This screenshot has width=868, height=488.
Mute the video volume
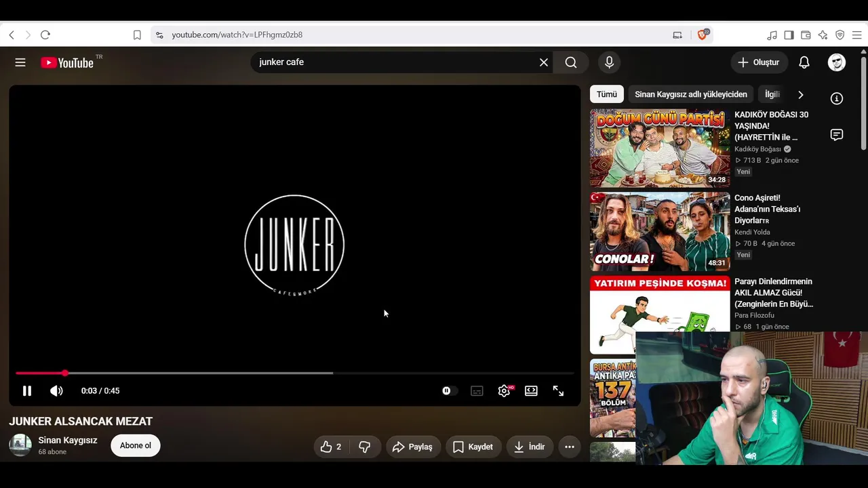(x=56, y=391)
